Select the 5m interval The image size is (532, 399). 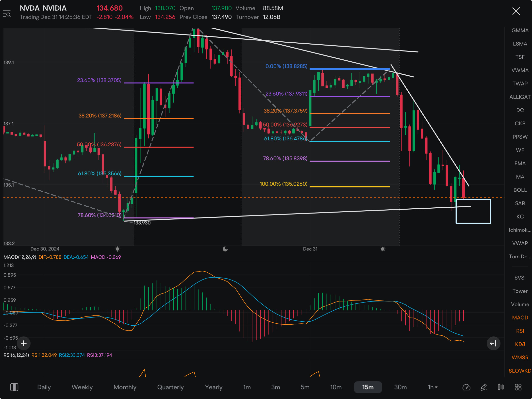click(x=305, y=387)
